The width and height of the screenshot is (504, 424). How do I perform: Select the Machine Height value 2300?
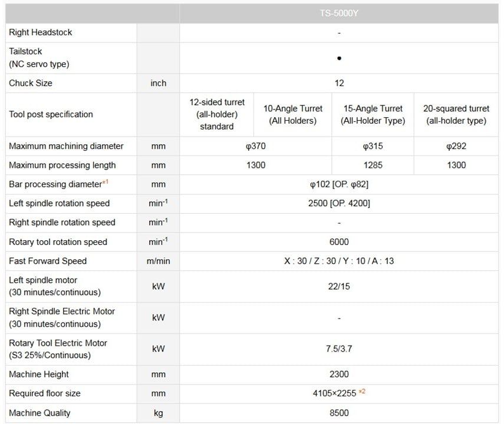(x=339, y=374)
